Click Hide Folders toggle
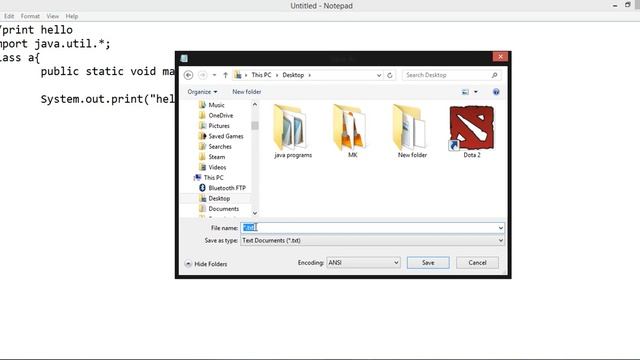This screenshot has height=360, width=640. pos(206,264)
